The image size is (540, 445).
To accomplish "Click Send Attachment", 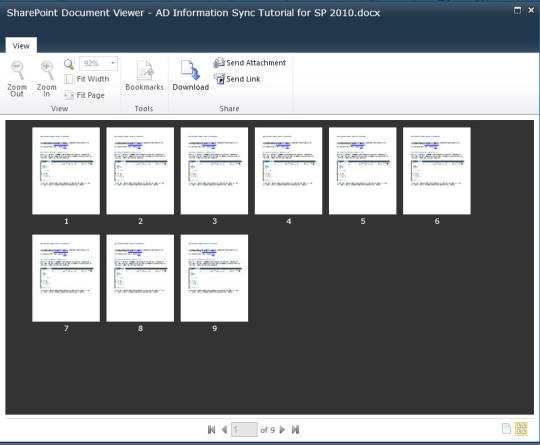I will 250,63.
